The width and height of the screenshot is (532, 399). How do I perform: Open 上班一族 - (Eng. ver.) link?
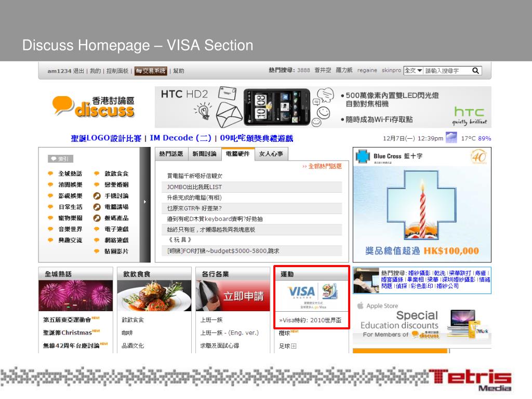click(229, 333)
